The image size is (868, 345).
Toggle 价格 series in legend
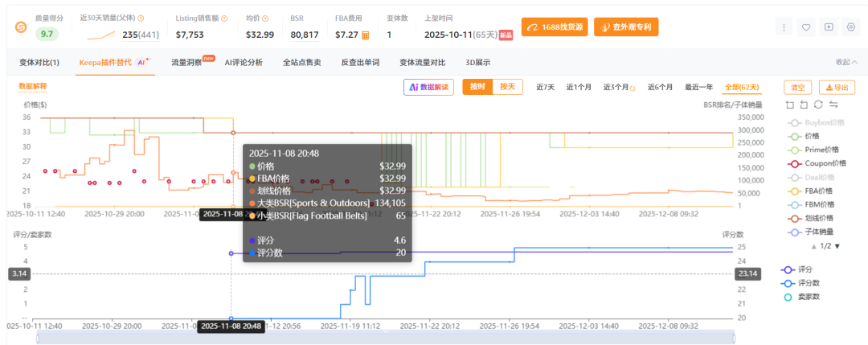coord(803,136)
